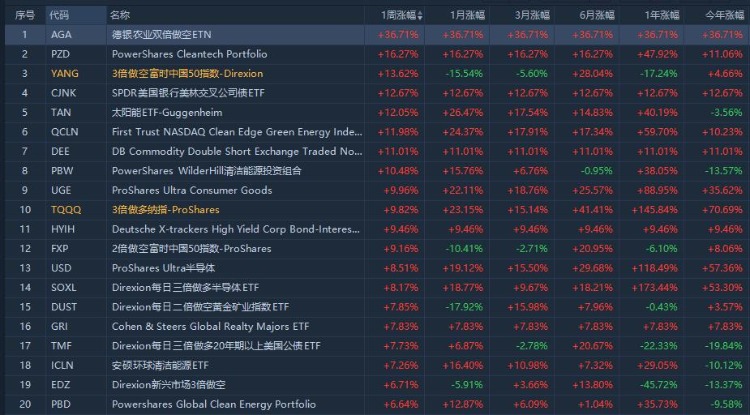Select ticker TAN in the list

click(x=61, y=112)
